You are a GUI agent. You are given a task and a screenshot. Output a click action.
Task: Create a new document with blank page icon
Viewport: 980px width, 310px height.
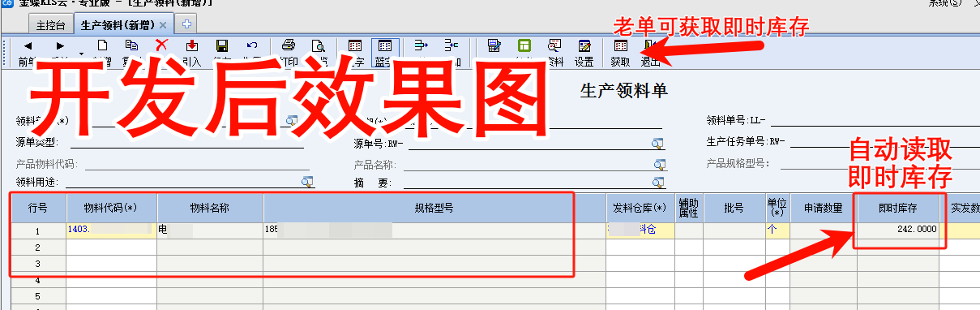pos(102,46)
